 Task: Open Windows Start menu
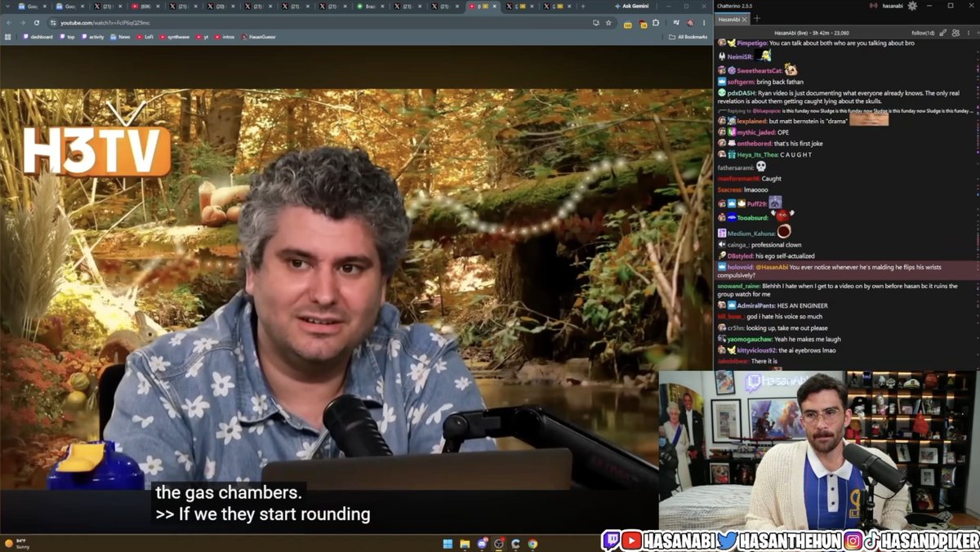448,544
